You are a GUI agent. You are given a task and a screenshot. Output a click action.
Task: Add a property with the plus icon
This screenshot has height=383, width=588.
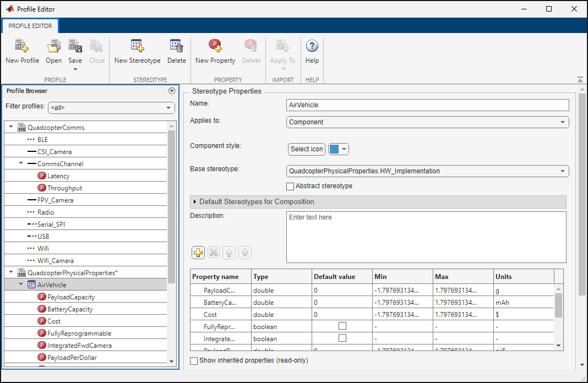pos(198,252)
